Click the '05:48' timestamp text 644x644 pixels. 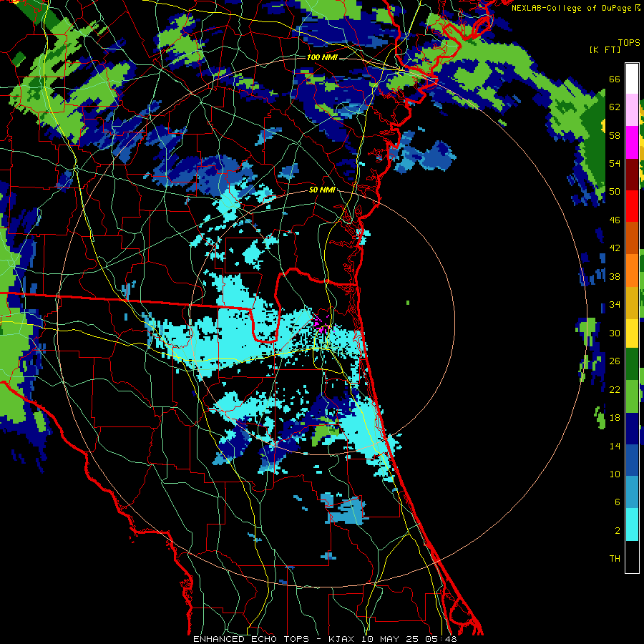442,639
